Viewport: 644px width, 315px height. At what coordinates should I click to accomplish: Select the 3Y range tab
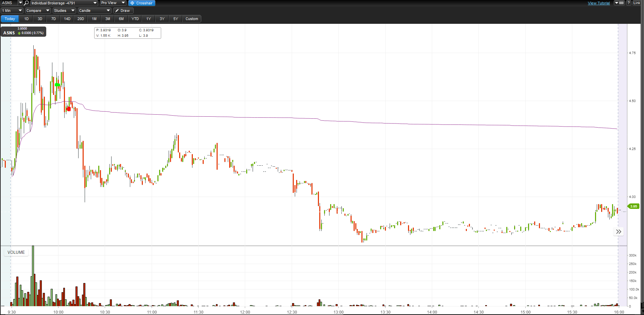click(x=162, y=19)
